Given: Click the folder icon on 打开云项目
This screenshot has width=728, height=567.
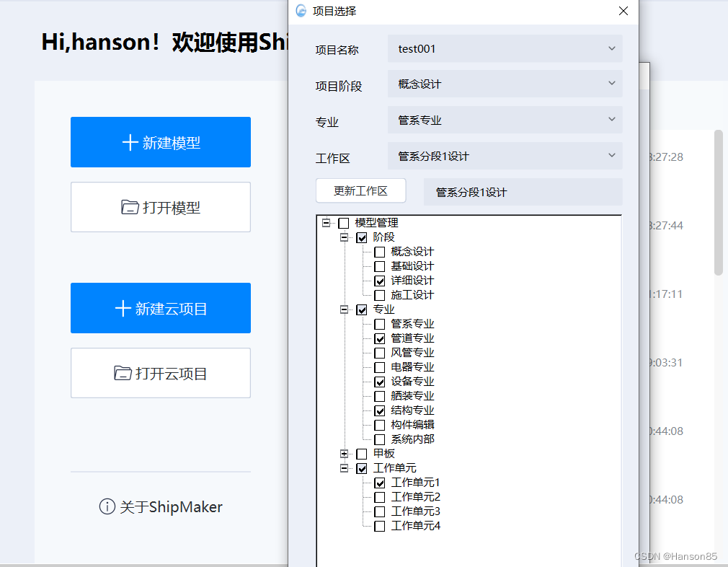Looking at the screenshot, I should 123,374.
